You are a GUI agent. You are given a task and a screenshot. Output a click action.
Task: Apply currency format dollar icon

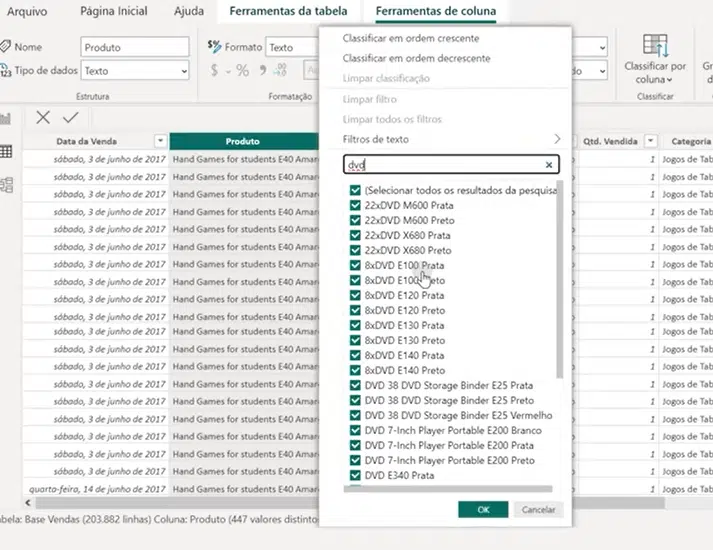point(214,70)
